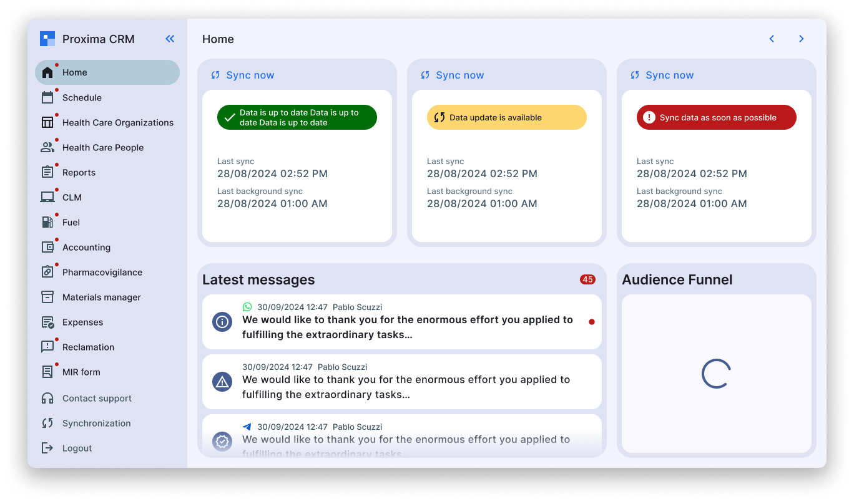
Task: Open Health Care People via its people icon
Action: pyautogui.click(x=48, y=147)
